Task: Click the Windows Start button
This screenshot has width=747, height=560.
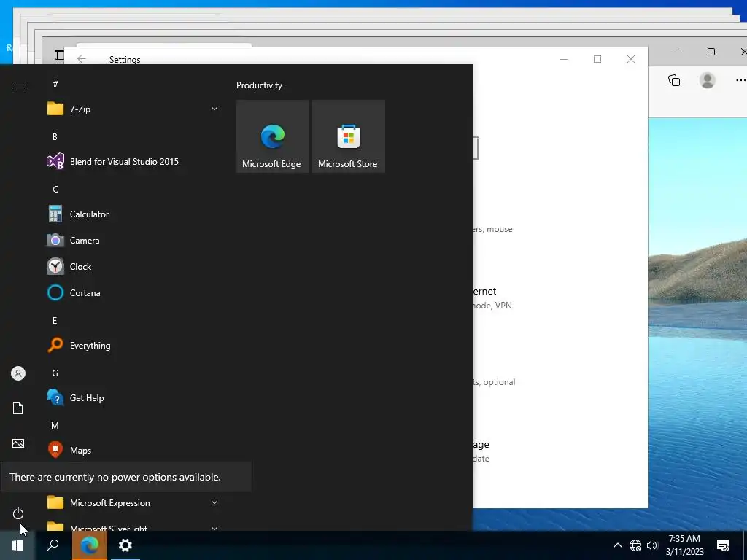Action: (18, 545)
